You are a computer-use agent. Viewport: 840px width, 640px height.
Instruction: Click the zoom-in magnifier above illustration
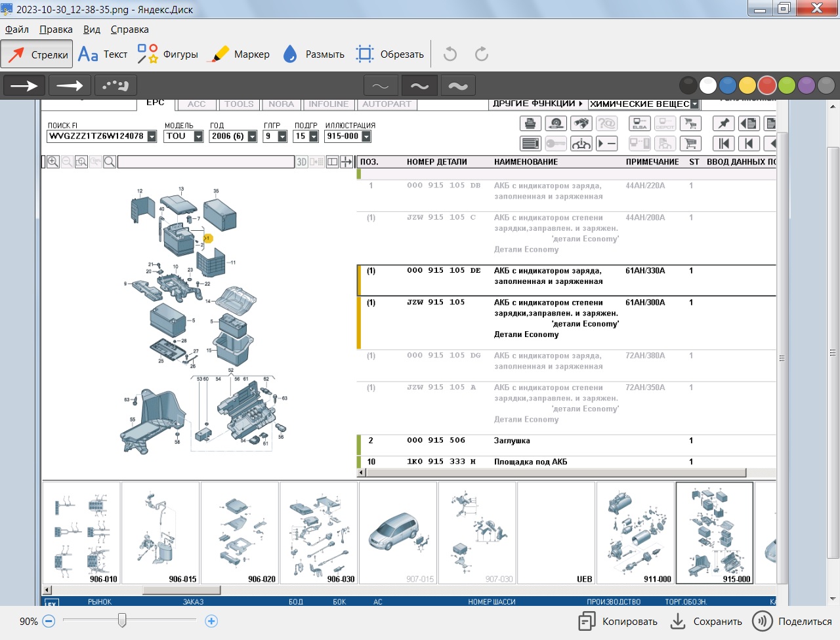53,162
